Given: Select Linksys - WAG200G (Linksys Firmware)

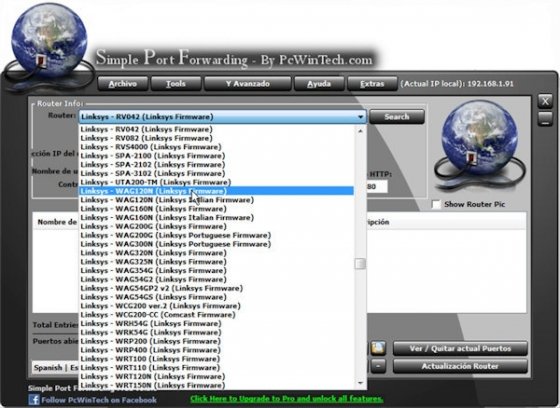Looking at the screenshot, I should [216, 226].
